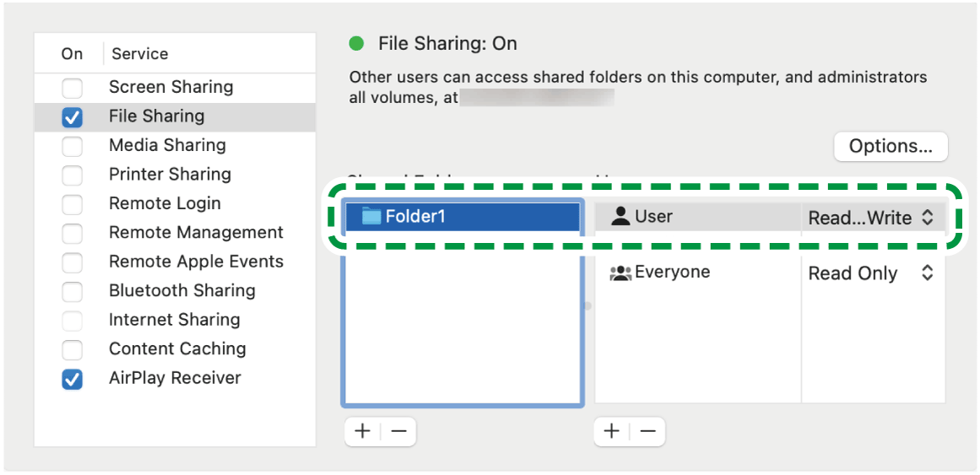Select Content Caching service row

tap(177, 349)
